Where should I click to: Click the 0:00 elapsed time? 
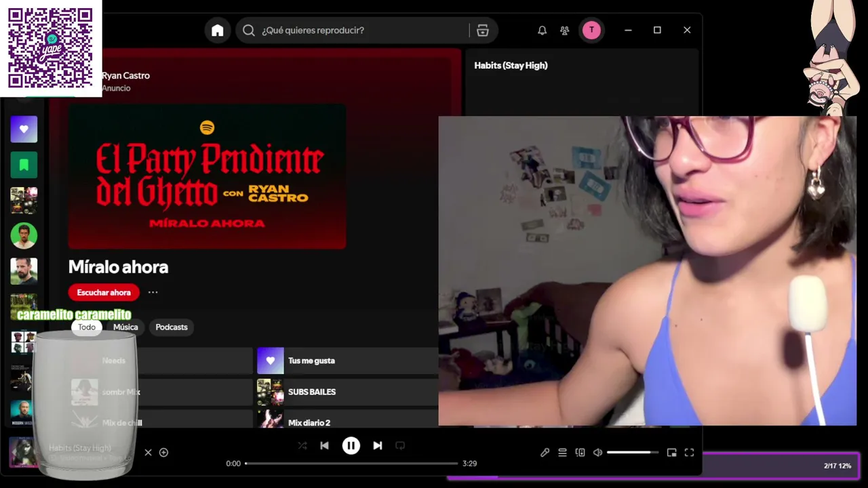pos(233,464)
